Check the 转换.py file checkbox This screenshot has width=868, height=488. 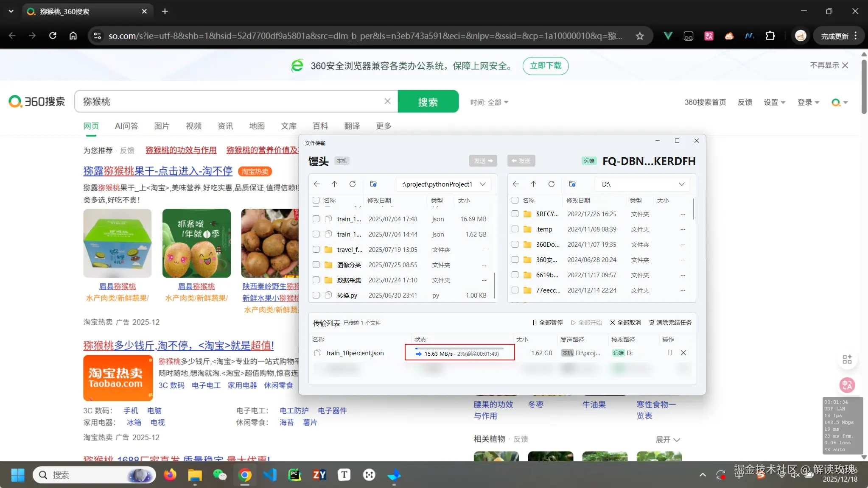[x=316, y=295]
